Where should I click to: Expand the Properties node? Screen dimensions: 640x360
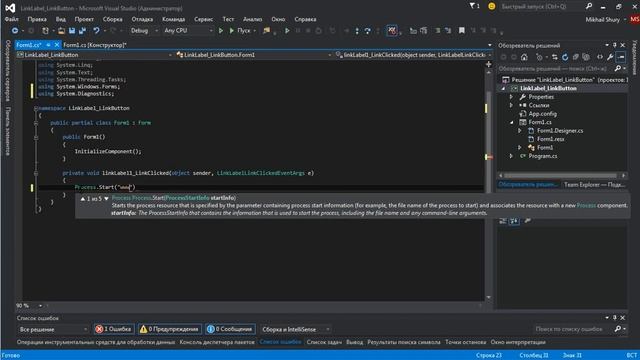click(x=511, y=97)
